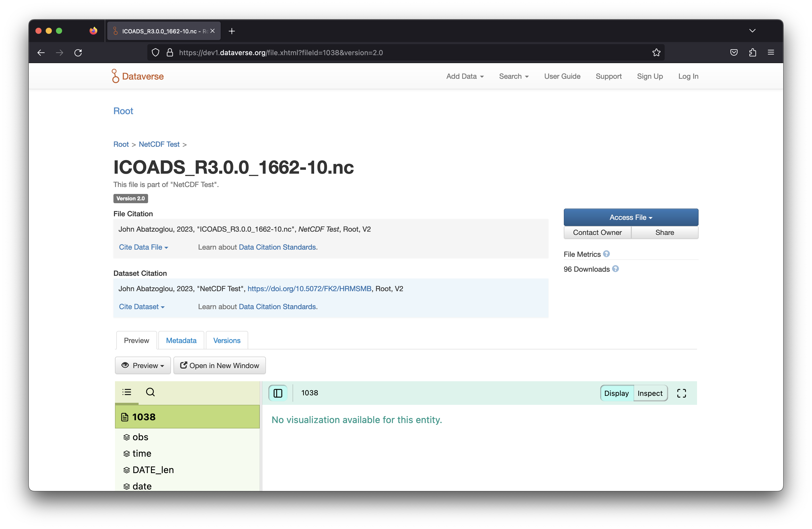The height and width of the screenshot is (529, 812).
Task: Open the dataset DOI link
Action: pos(309,289)
